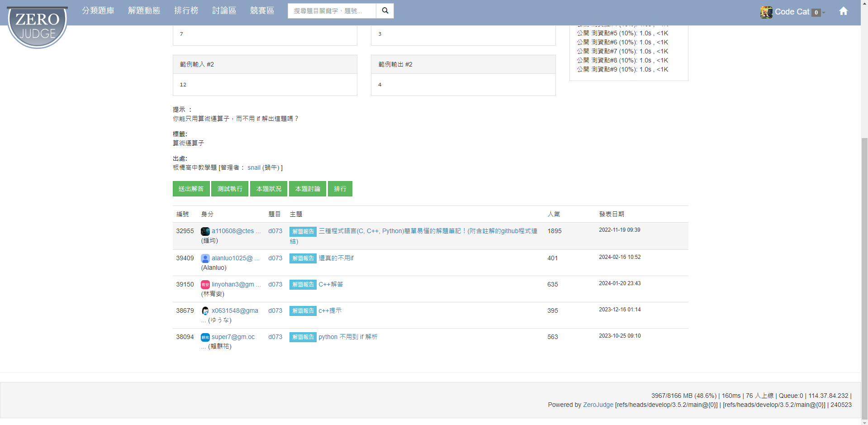Screen dimensions: 868x425
Task: Click the page vertical scrollbar
Action: [x=864, y=272]
